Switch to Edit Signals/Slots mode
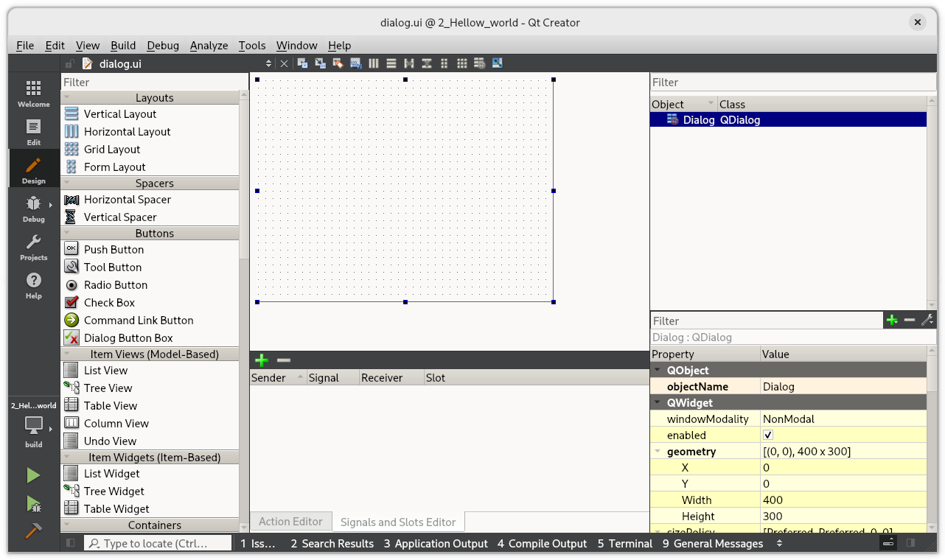Screen dimensions: 945x560 point(320,63)
